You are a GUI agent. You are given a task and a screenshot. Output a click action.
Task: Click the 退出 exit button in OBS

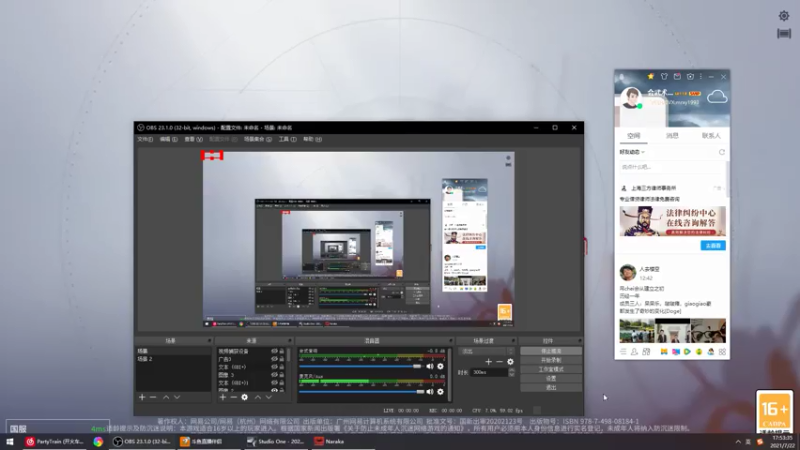click(551, 388)
